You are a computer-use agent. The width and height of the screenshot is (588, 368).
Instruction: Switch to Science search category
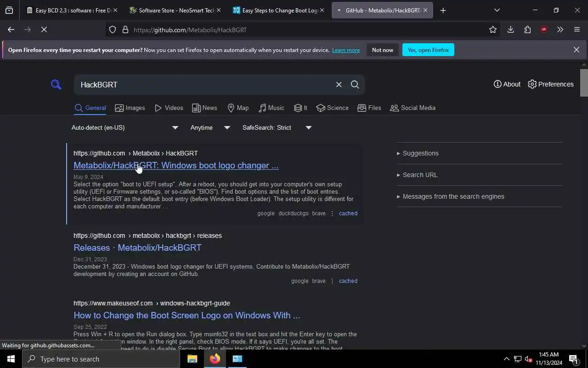point(332,108)
